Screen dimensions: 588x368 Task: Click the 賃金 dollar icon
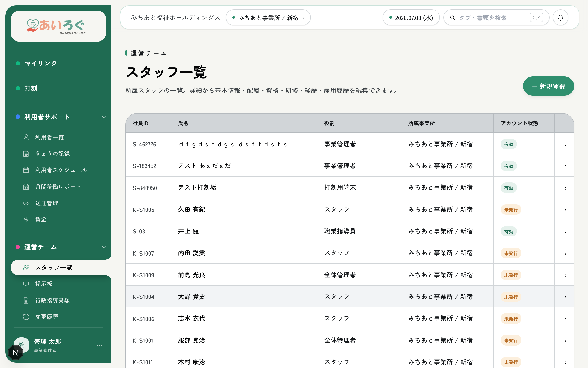point(26,220)
